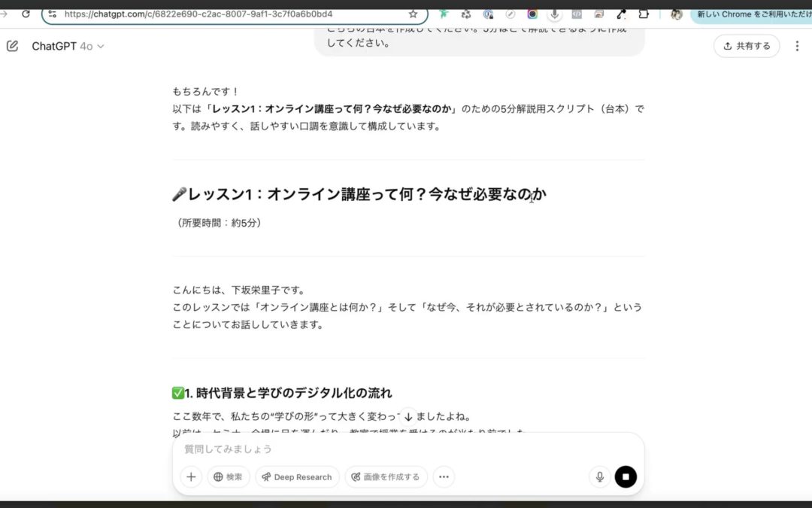The height and width of the screenshot is (508, 812).
Task: Open the more tools ellipsis next to 画像を作成する
Action: click(443, 476)
